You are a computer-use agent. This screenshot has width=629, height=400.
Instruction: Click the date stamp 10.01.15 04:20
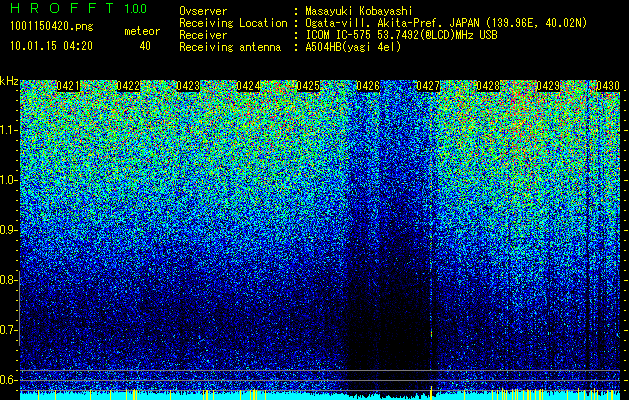coord(51,46)
